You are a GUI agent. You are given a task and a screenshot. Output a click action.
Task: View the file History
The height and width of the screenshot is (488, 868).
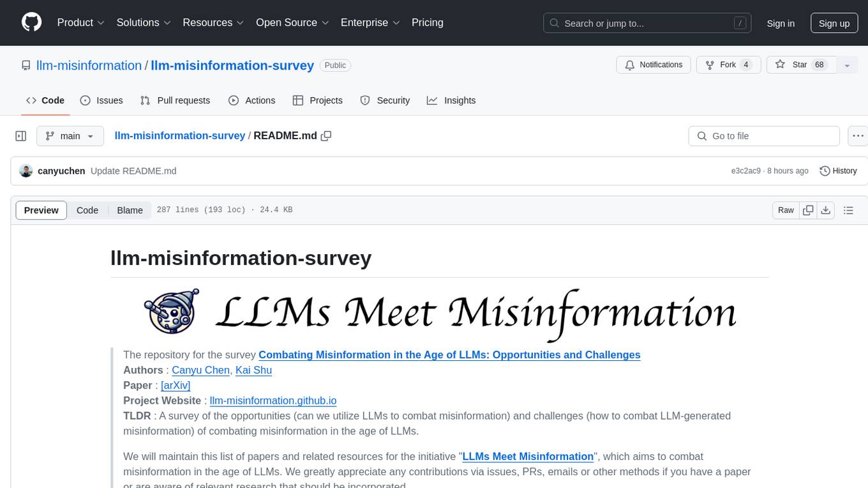coord(838,171)
